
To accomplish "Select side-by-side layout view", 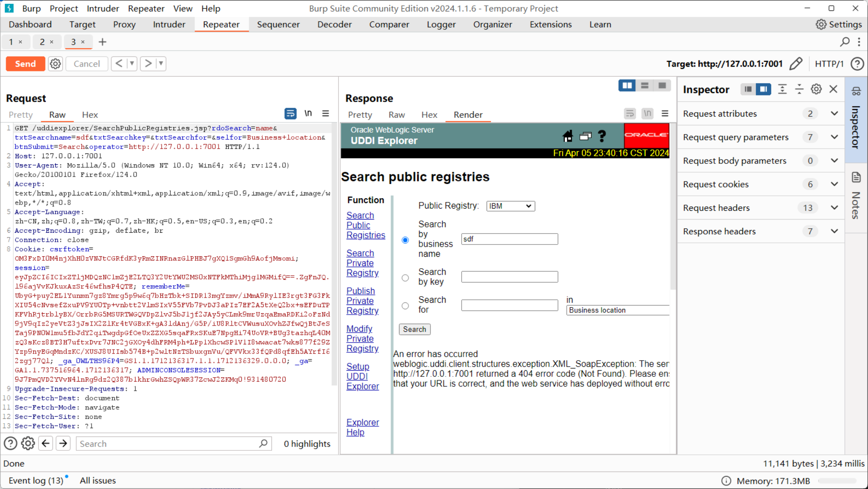I will [627, 85].
